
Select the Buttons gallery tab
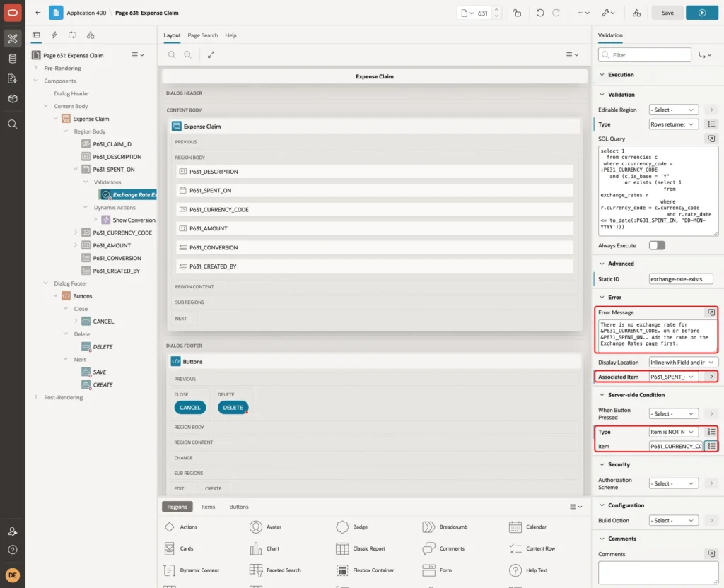(x=239, y=507)
